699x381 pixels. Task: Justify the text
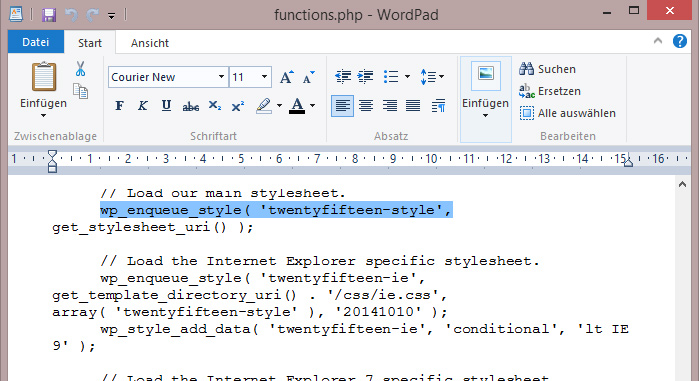(x=413, y=106)
